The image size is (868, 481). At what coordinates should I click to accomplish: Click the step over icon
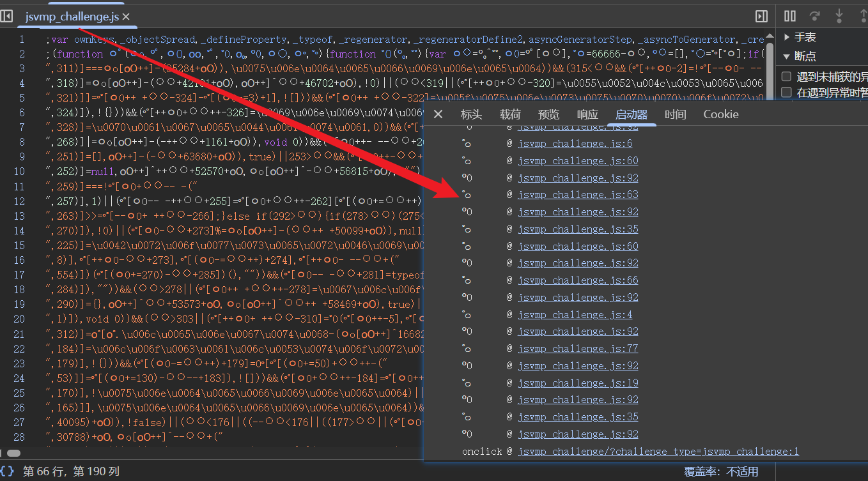pos(815,16)
